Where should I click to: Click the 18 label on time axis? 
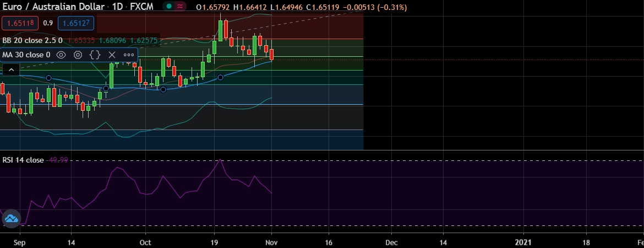click(x=586, y=242)
